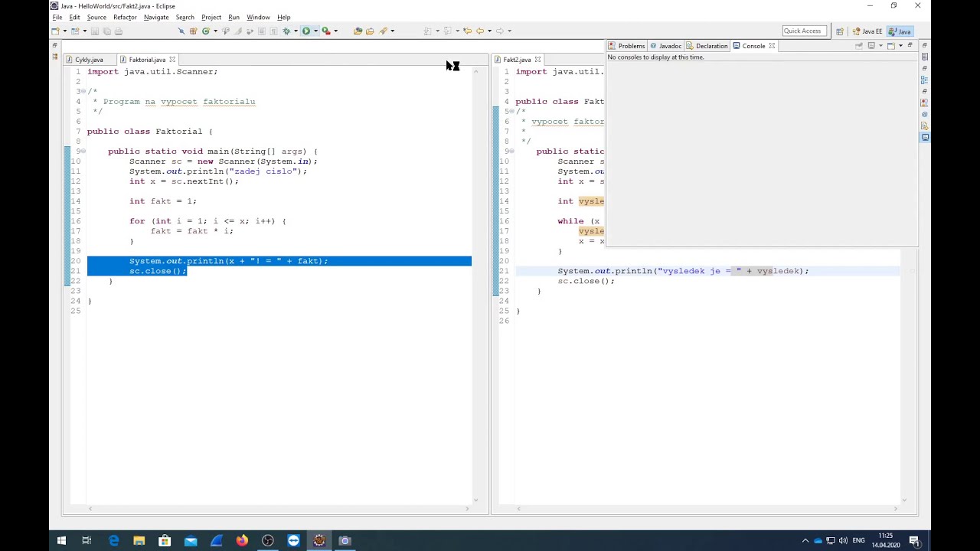Open the Window menu
The height and width of the screenshot is (551, 980).
[x=258, y=17]
